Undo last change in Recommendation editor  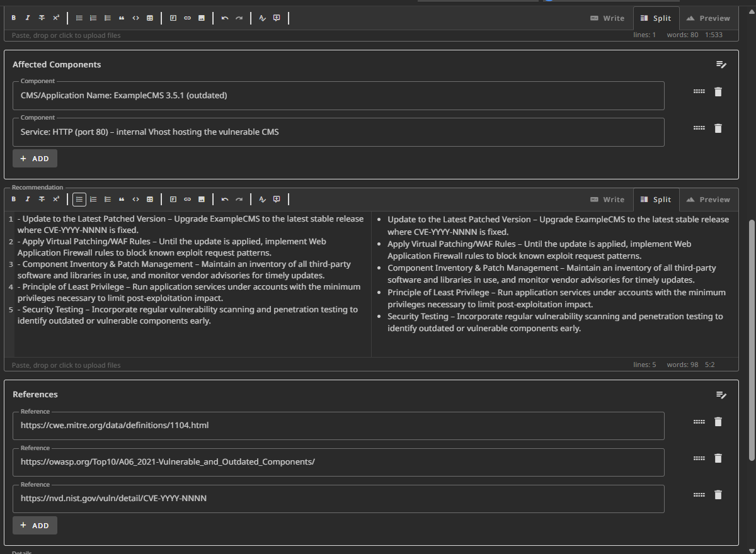[x=225, y=200]
